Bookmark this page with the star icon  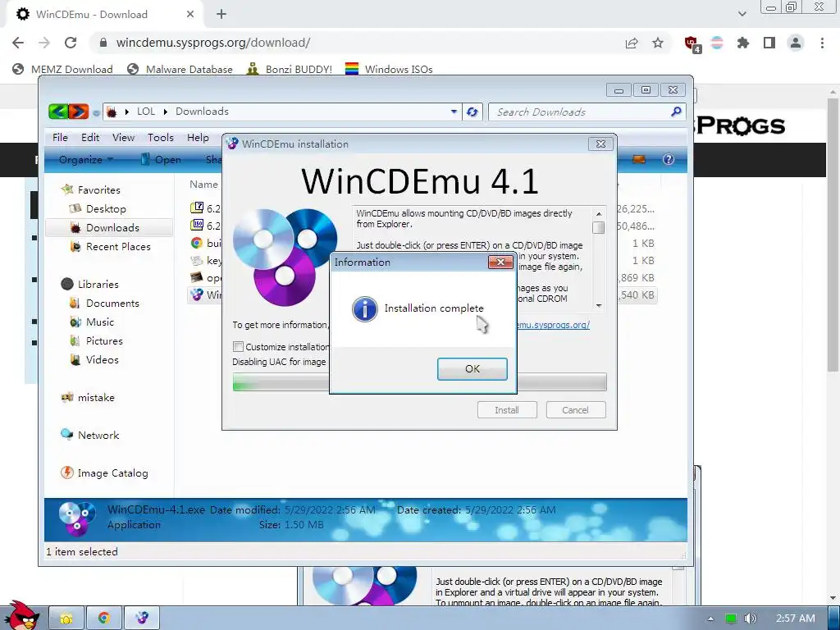coord(658,43)
